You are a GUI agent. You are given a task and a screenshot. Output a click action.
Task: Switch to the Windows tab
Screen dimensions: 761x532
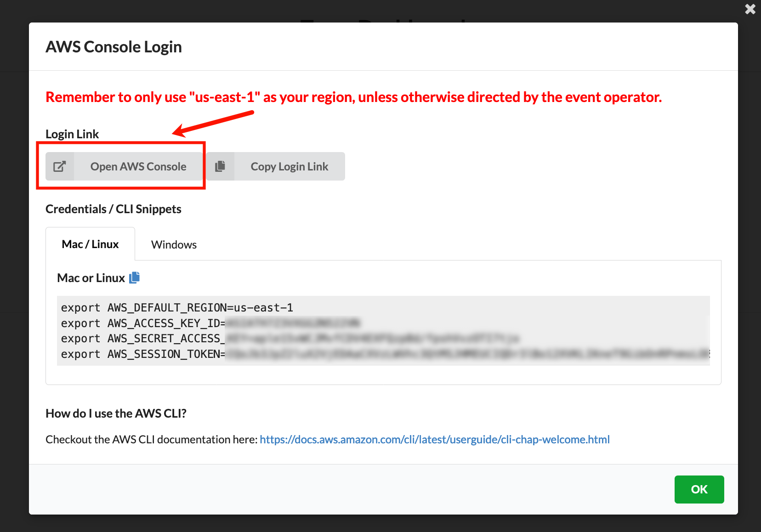pyautogui.click(x=174, y=244)
